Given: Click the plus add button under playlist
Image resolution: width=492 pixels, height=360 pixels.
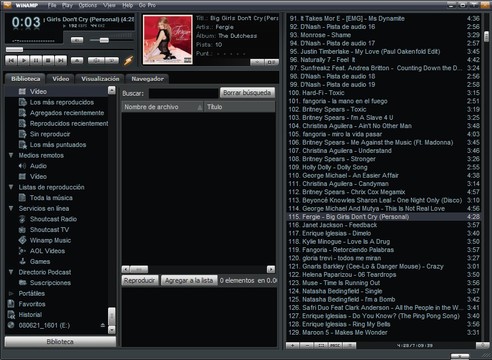Looking at the screenshot, I should coord(293,345).
